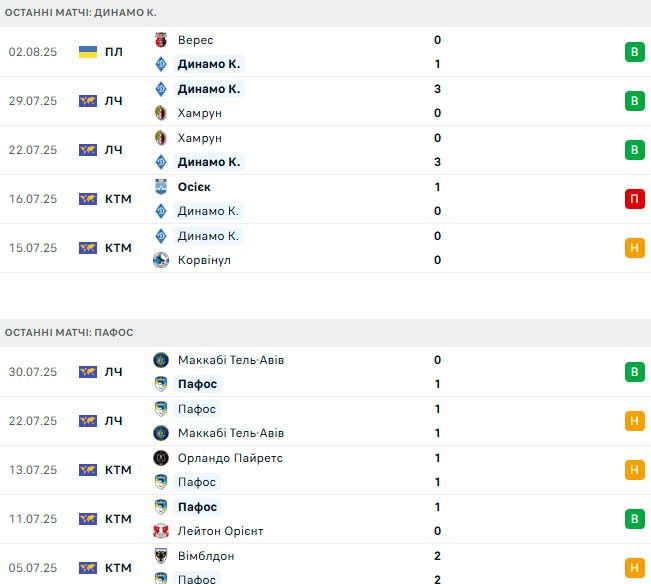Open the Динамо К. team link on 02.08.25

209,64
